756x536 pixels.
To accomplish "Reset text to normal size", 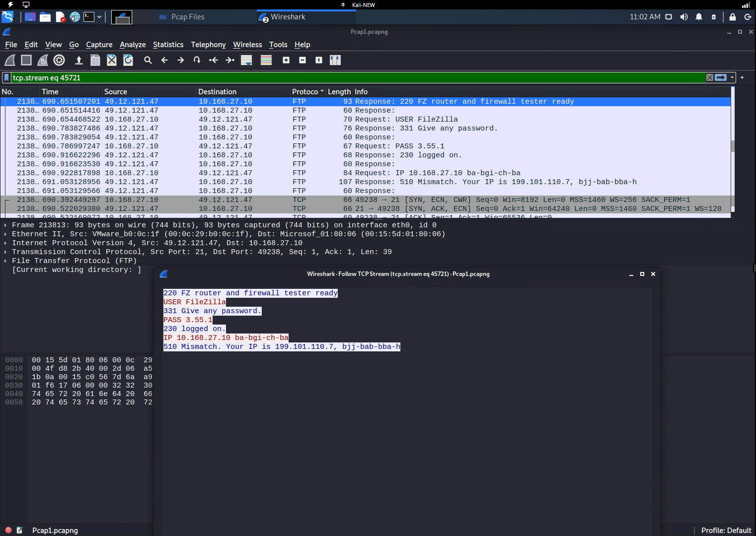I will coord(319,60).
